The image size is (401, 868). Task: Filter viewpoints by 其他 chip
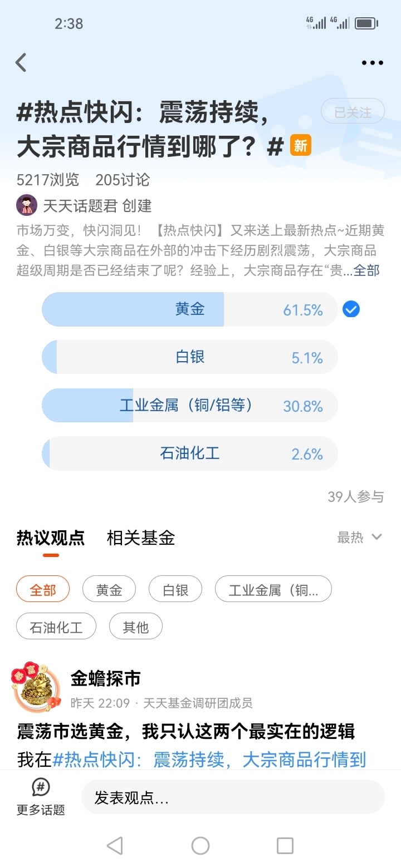click(x=135, y=627)
